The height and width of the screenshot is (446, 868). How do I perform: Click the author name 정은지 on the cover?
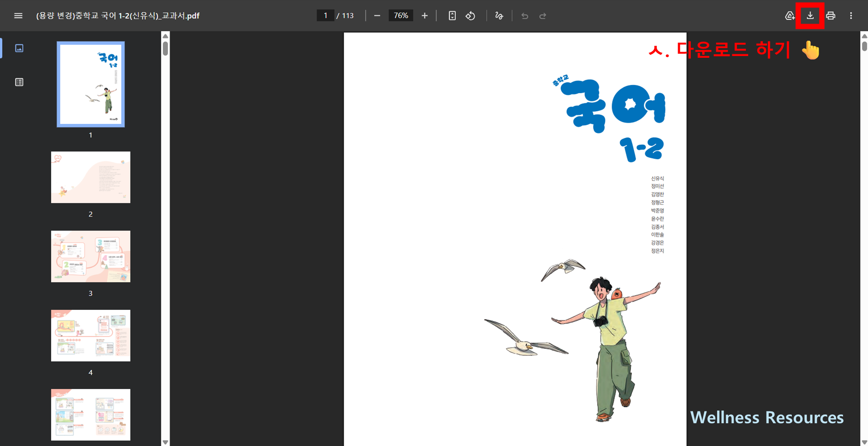pos(657,251)
